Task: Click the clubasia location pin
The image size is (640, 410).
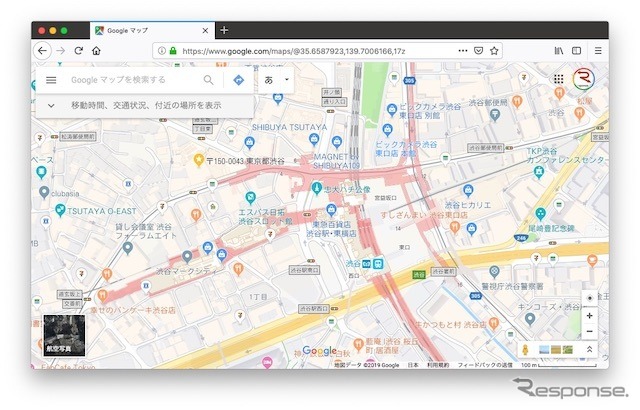Action: coord(44,192)
